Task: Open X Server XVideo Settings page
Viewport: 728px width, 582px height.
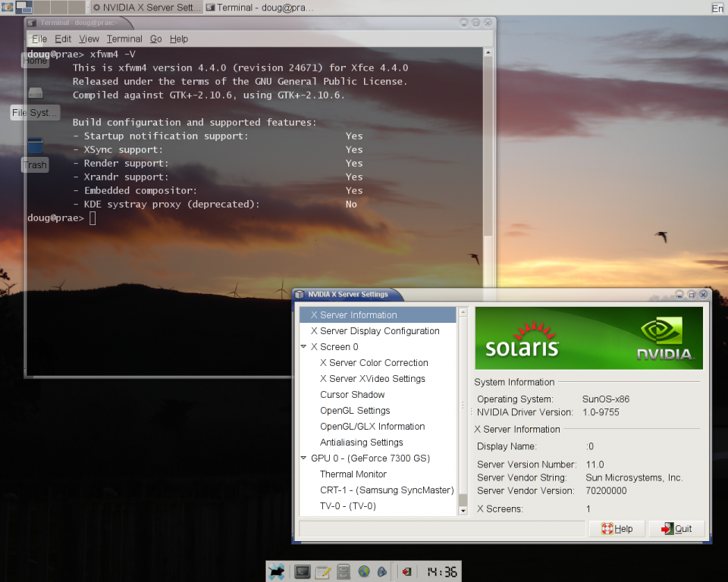Action: [x=378, y=379]
